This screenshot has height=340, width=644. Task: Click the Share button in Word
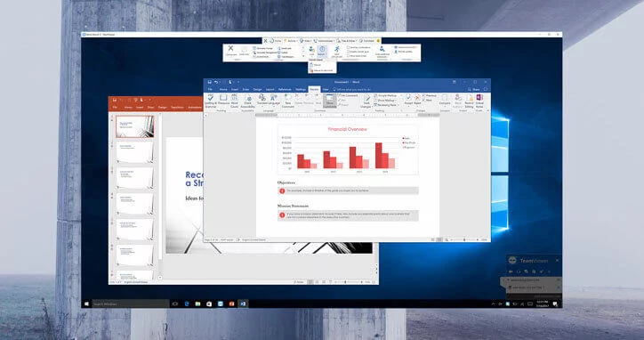tap(474, 89)
